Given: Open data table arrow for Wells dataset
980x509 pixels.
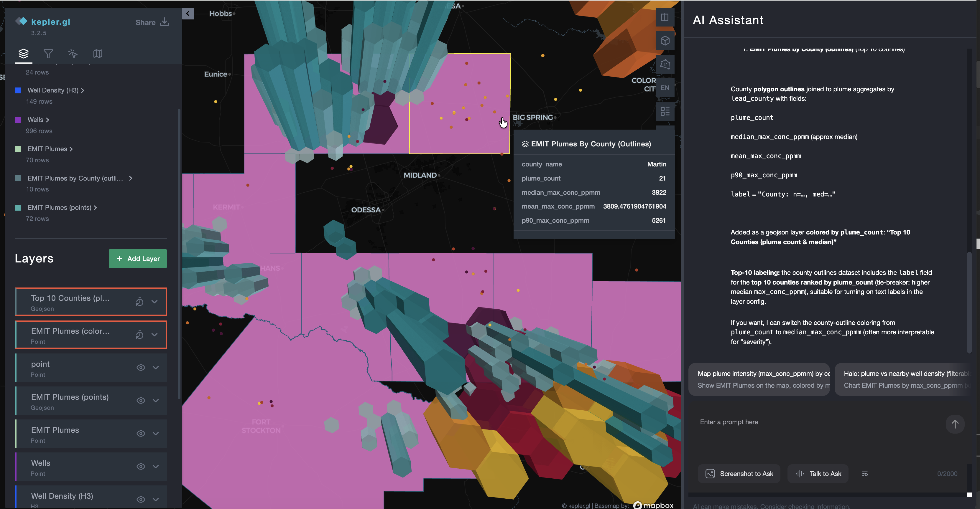Looking at the screenshot, I should [x=47, y=120].
